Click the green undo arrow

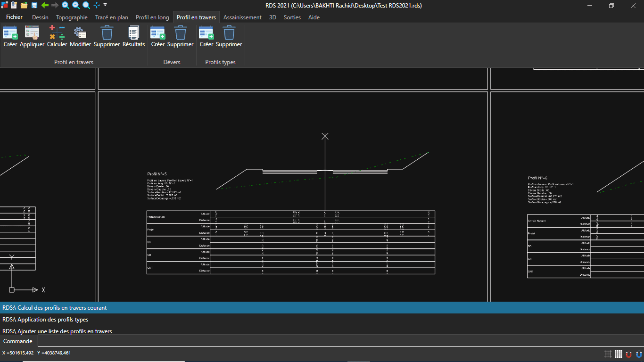click(x=44, y=6)
